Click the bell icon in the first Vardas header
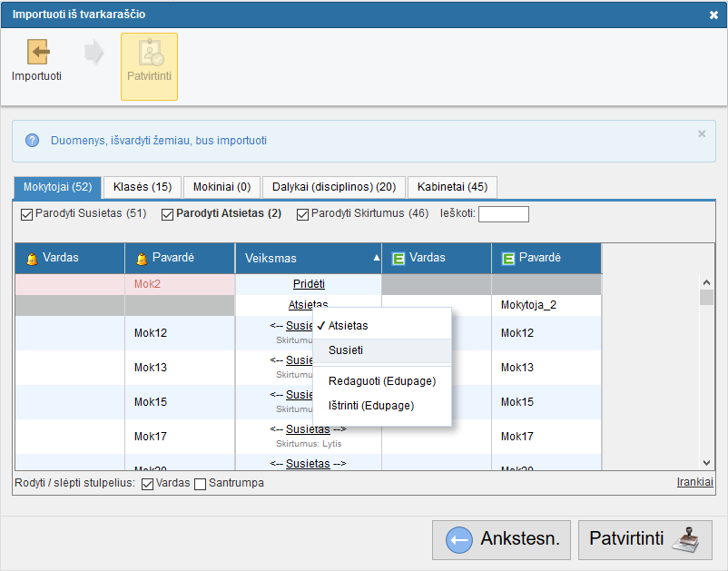Screen dimensions: 728x571 32,259
